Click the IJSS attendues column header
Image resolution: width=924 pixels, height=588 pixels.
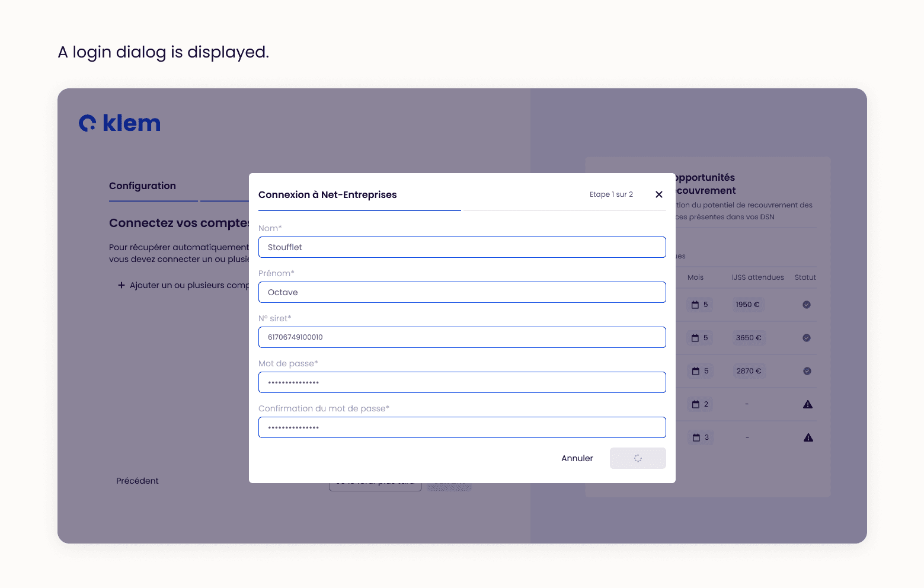point(757,277)
